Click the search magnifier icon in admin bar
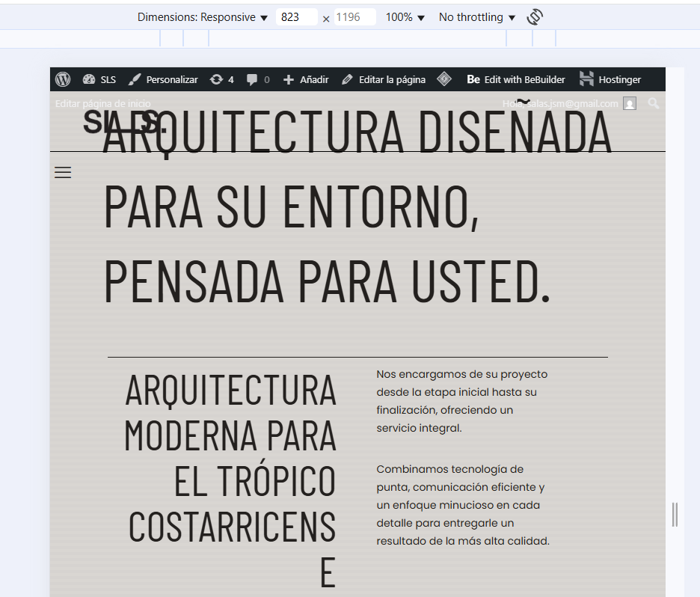The width and height of the screenshot is (700, 597). (654, 103)
